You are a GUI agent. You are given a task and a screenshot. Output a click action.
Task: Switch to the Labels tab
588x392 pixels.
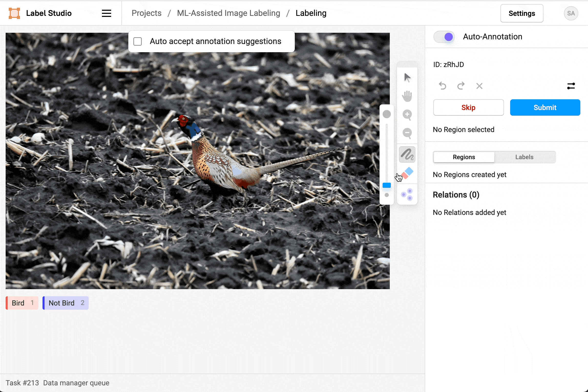pos(524,157)
